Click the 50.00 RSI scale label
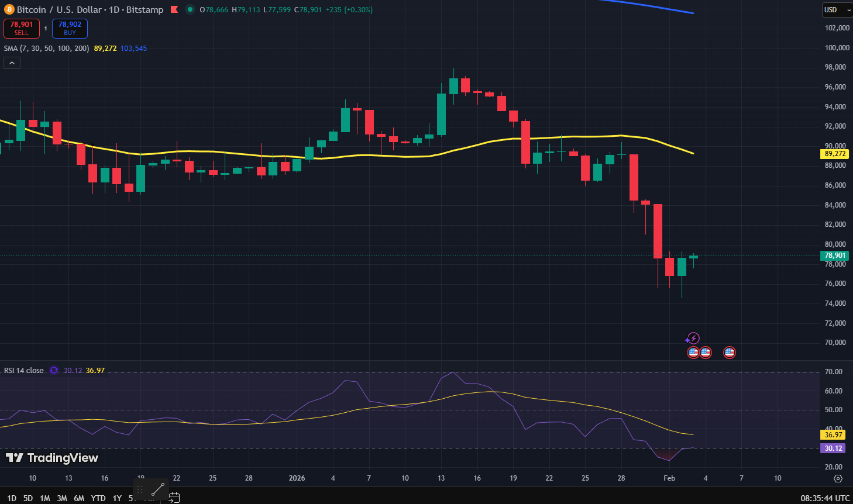The height and width of the screenshot is (504, 853). pos(834,410)
